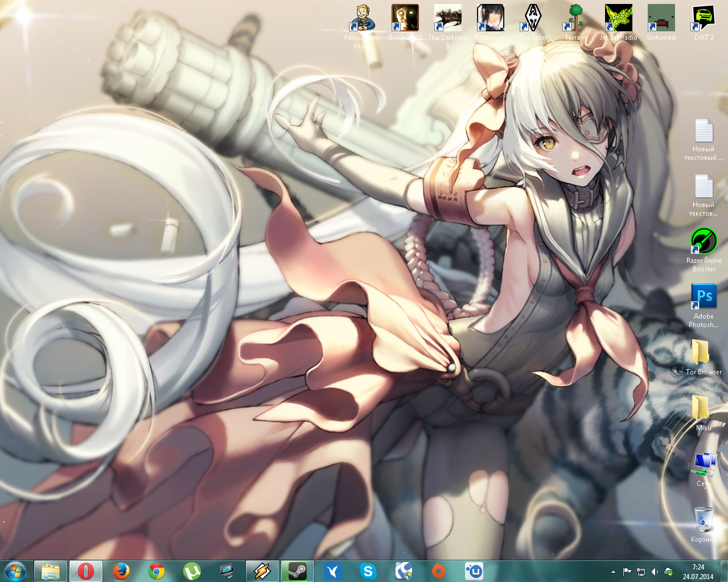
Task: Open the Action Center flag icon
Action: pyautogui.click(x=627, y=571)
